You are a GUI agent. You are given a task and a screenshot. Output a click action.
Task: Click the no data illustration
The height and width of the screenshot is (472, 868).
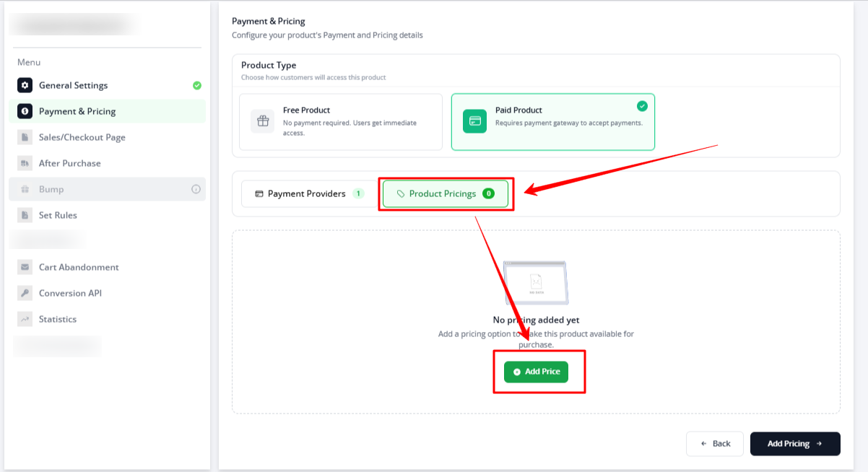pyautogui.click(x=536, y=283)
